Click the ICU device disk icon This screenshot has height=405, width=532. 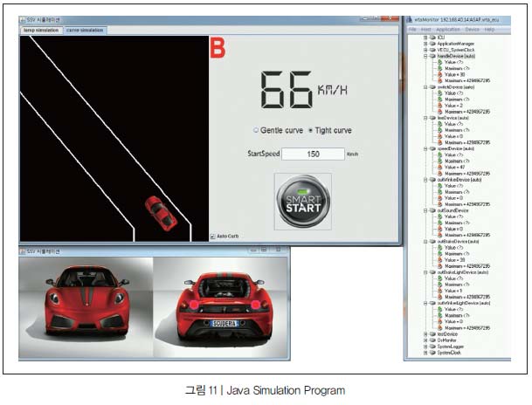coord(432,38)
